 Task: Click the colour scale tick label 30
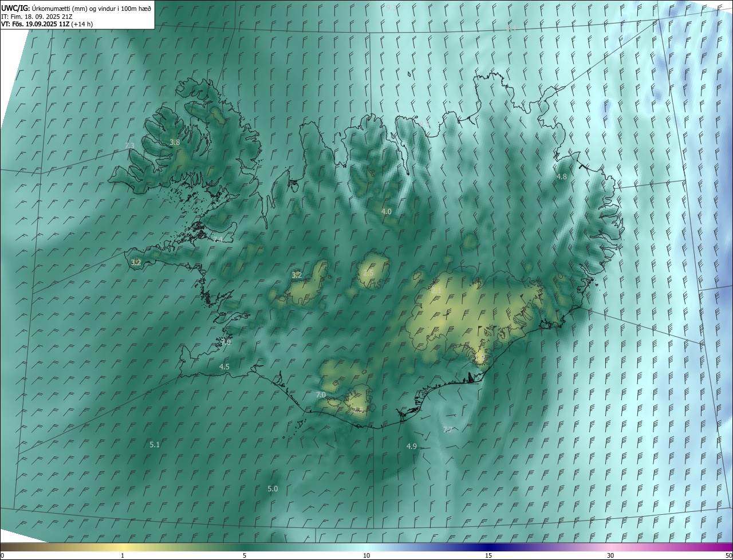[610, 556]
